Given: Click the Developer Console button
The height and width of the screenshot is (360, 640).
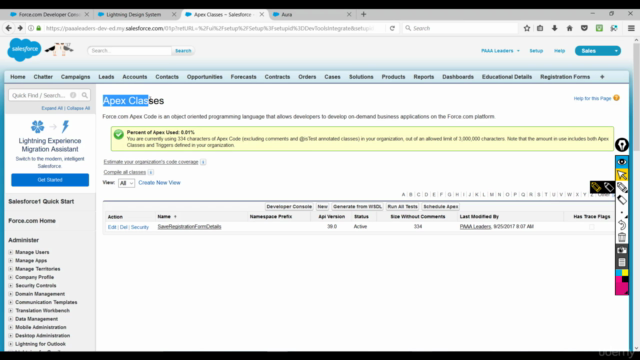Looking at the screenshot, I should pyautogui.click(x=289, y=207).
